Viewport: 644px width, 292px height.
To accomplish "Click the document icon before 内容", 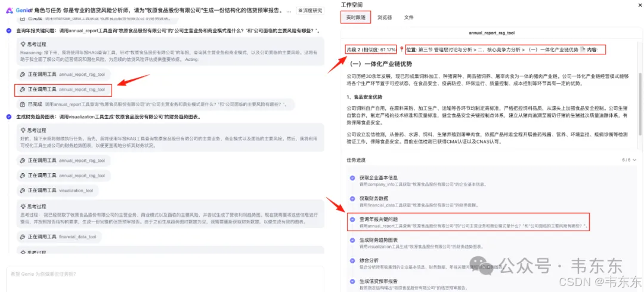I will pyautogui.click(x=582, y=50).
